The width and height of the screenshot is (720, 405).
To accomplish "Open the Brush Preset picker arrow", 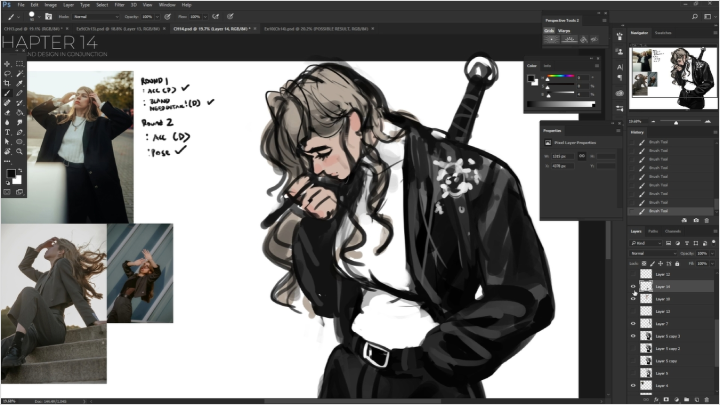I will 39,17.
